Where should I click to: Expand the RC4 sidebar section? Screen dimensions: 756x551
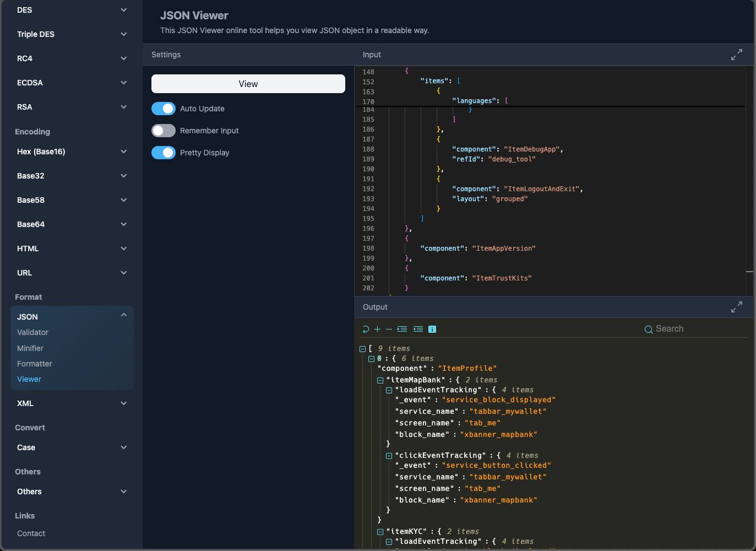(72, 58)
